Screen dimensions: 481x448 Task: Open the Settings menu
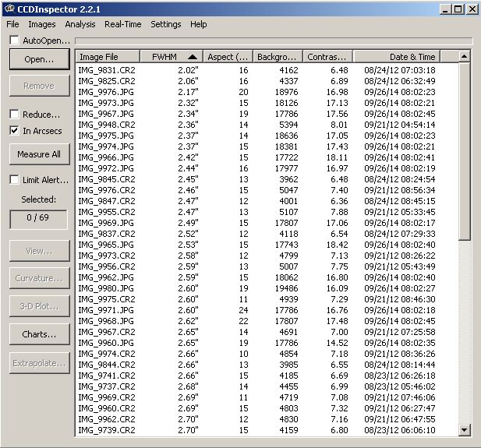click(165, 24)
